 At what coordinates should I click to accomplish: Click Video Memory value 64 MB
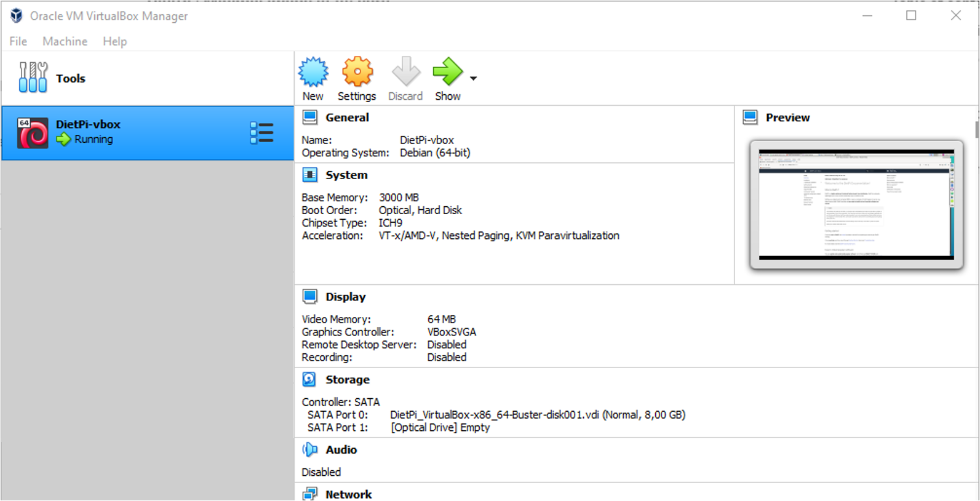442,319
